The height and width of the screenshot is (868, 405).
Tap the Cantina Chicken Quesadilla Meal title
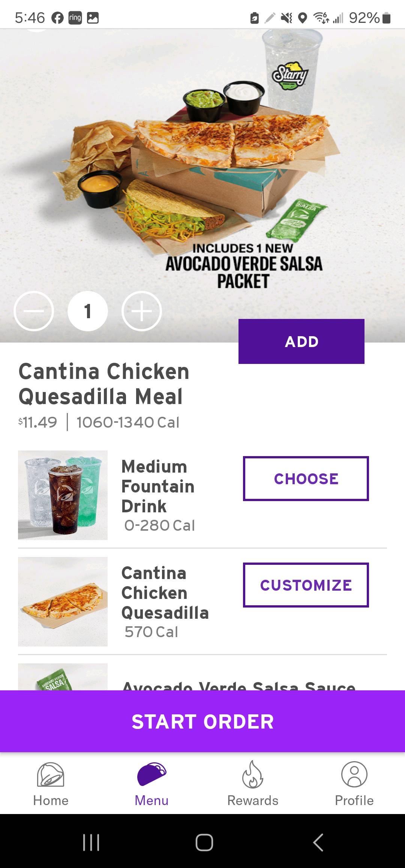pyautogui.click(x=104, y=384)
